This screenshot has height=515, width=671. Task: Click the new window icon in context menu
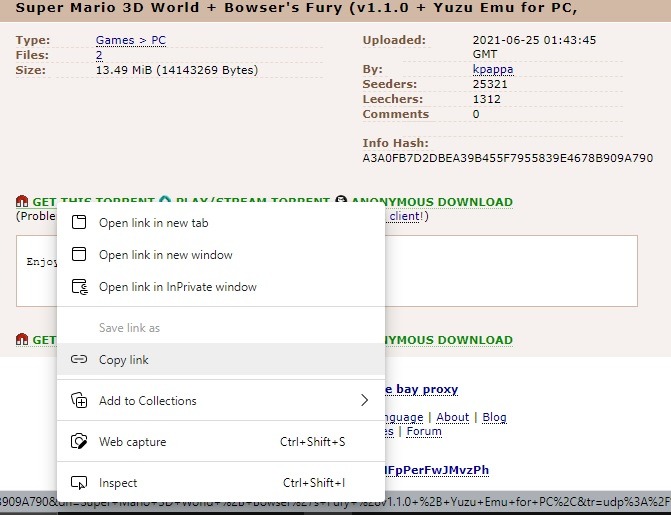click(79, 255)
